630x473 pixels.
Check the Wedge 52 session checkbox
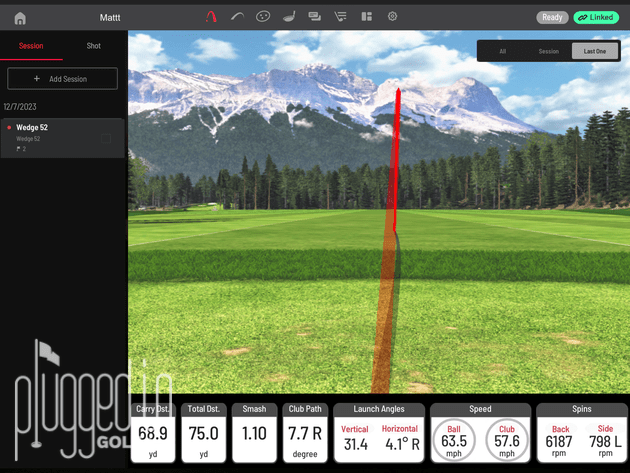pyautogui.click(x=107, y=139)
